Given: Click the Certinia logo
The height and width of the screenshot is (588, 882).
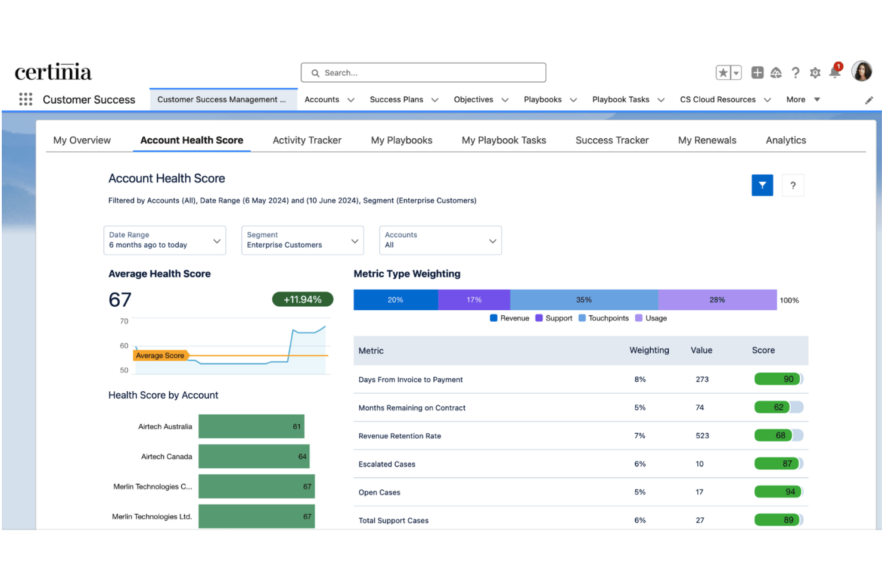Looking at the screenshot, I should pos(53,71).
